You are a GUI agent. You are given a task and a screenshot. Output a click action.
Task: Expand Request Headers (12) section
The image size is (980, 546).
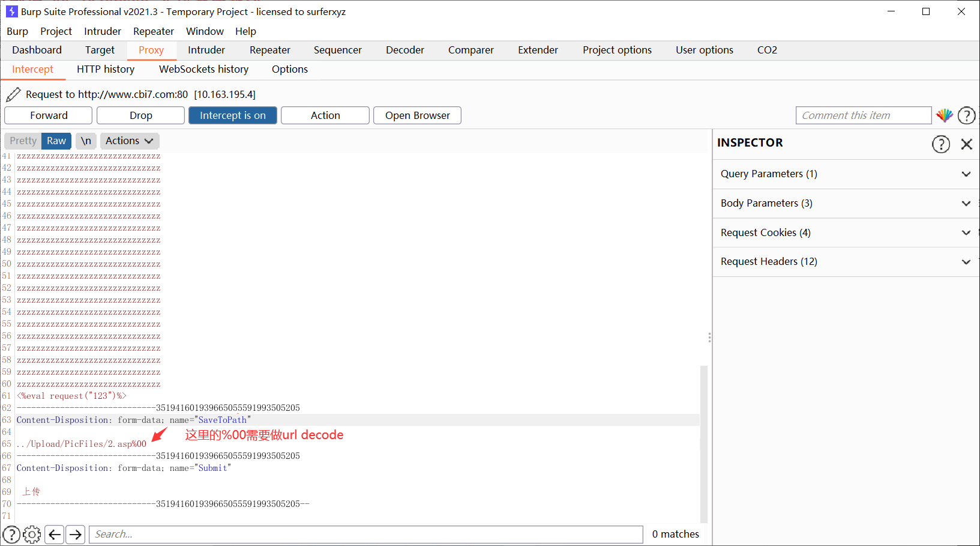pos(846,261)
